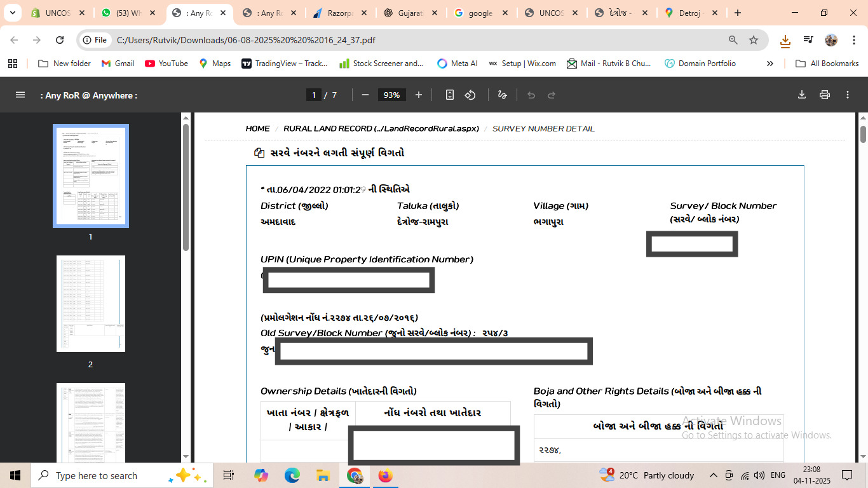Click the zoom out minus button
Screen dimensions: 868x488
(x=365, y=95)
